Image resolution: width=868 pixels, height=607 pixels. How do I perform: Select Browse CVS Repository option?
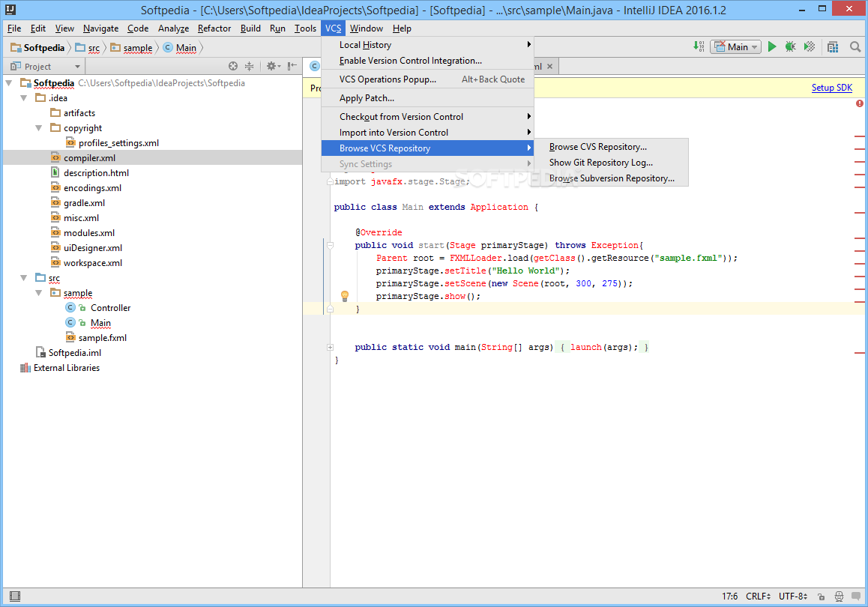click(611, 147)
